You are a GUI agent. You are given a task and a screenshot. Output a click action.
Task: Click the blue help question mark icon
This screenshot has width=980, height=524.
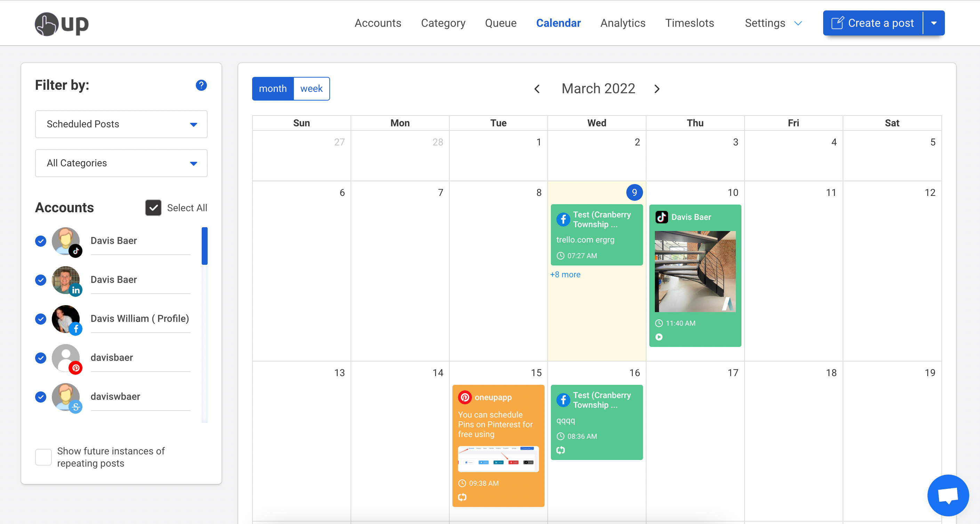point(201,85)
